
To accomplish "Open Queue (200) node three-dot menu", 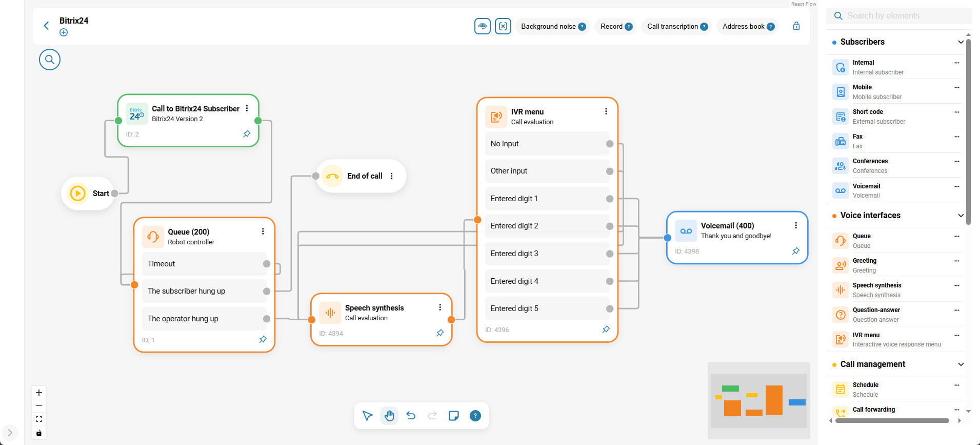I will click(263, 231).
